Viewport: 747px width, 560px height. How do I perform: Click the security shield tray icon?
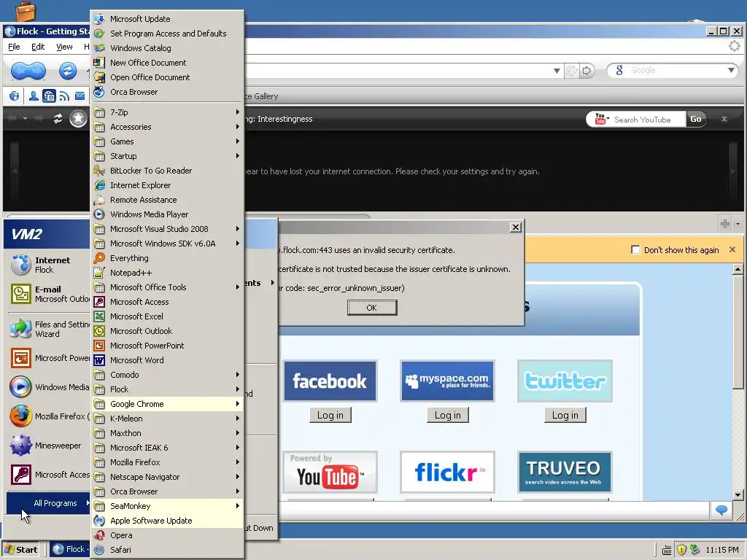[681, 550]
